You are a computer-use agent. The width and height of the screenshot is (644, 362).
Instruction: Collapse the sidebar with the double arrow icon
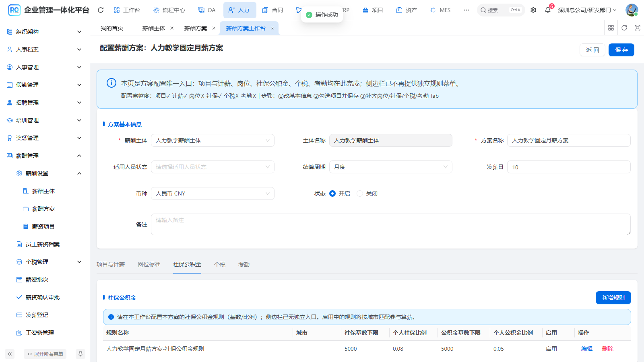click(10, 354)
